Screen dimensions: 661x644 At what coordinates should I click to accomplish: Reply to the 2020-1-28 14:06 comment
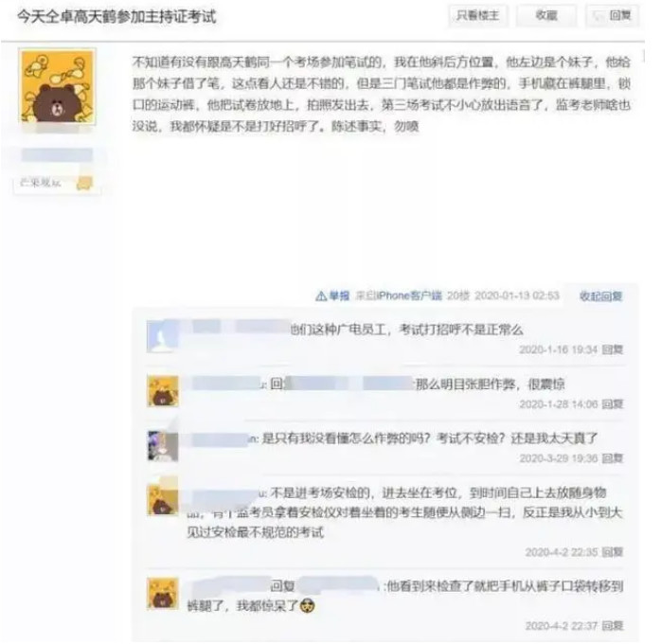[612, 404]
